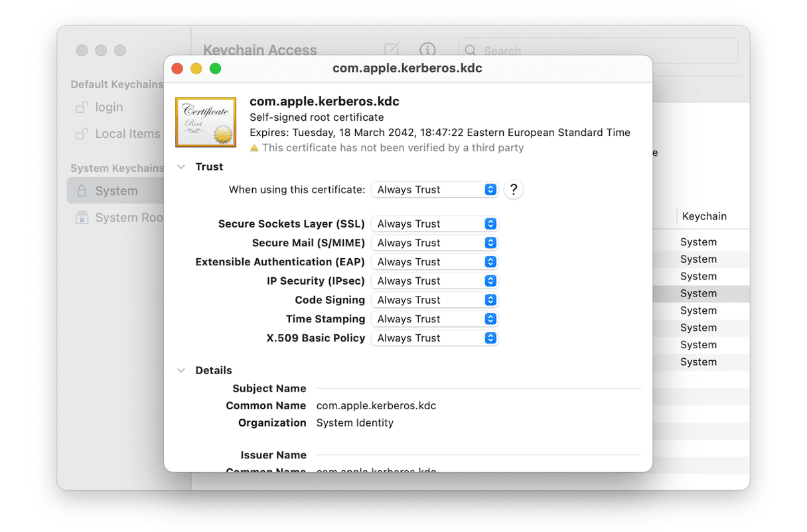Click the Keychain Access window title
The width and height of the screenshot is (807, 532).
(260, 50)
